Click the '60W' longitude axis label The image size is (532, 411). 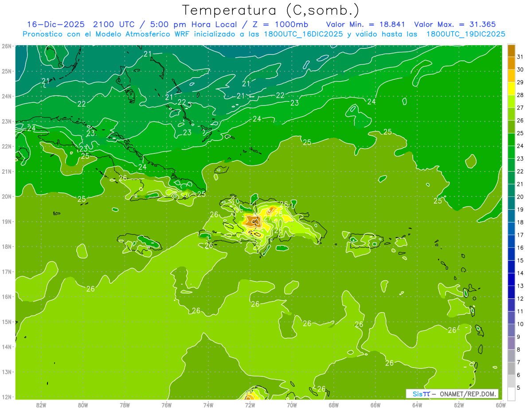coord(501,405)
